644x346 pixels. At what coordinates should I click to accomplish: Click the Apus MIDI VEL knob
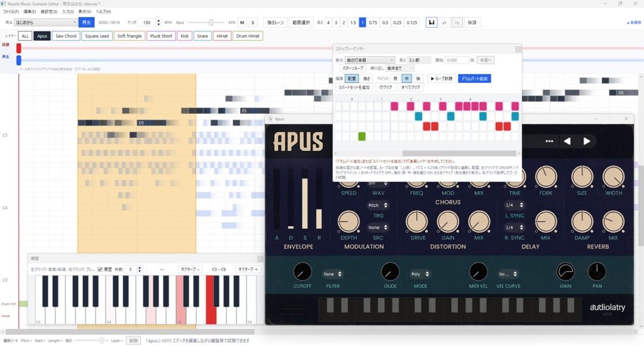pyautogui.click(x=478, y=272)
